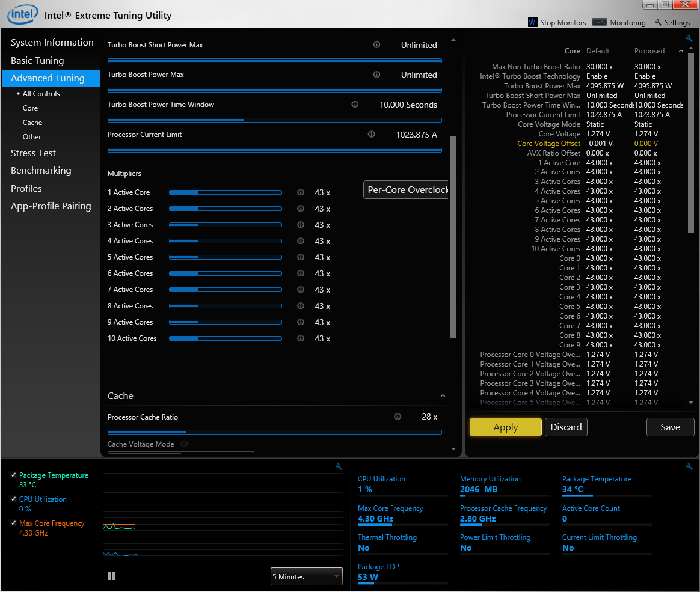Click the Per-Core Overclock button
Image resolution: width=700 pixels, height=592 pixels.
[x=406, y=189]
